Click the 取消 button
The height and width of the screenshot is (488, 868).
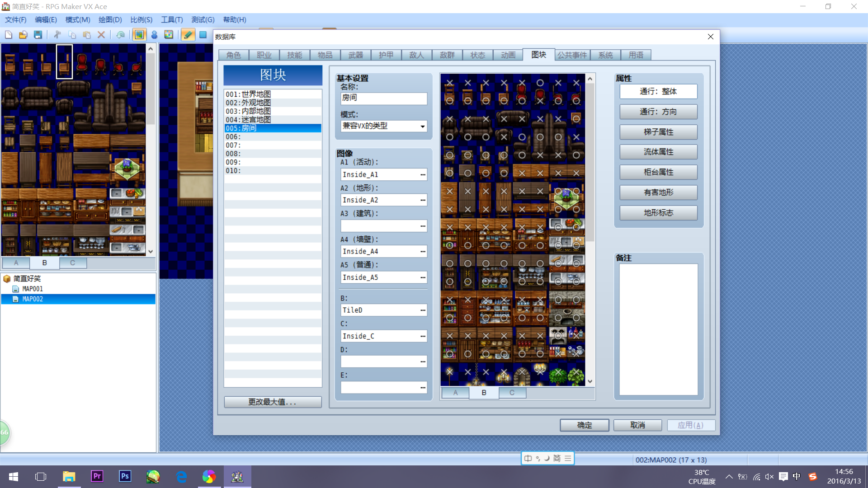coord(637,425)
